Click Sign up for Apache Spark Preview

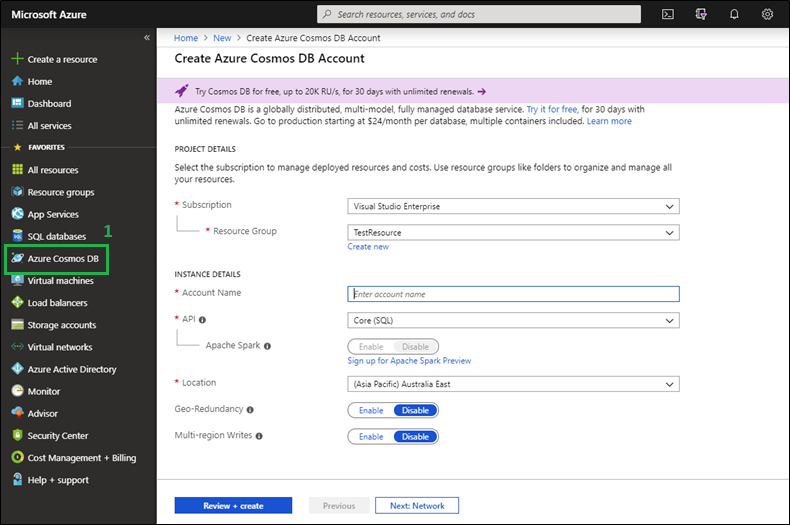pos(409,361)
